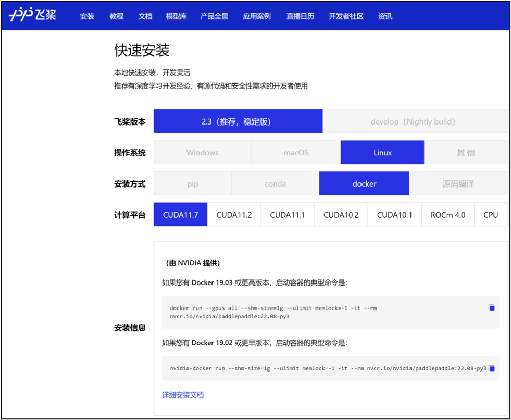Click the (由 NVIDIA 提供) label
This screenshot has height=420, width=511.
(192, 263)
